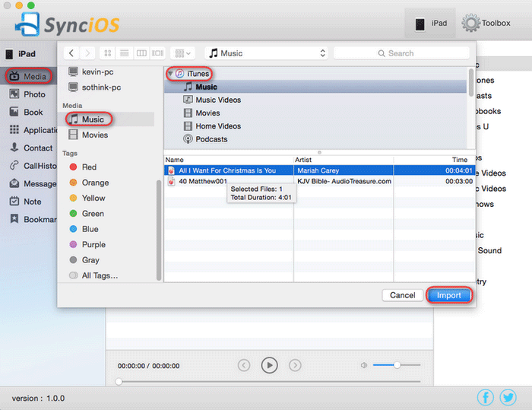Click the Search field in dialog

click(x=401, y=53)
